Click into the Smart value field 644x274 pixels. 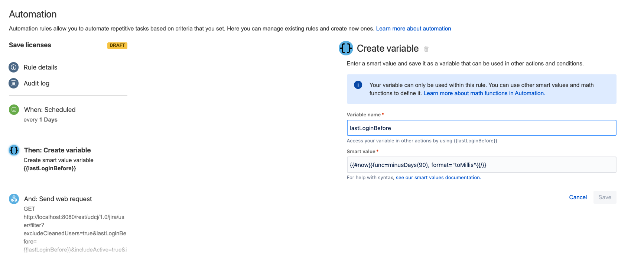(x=481, y=165)
